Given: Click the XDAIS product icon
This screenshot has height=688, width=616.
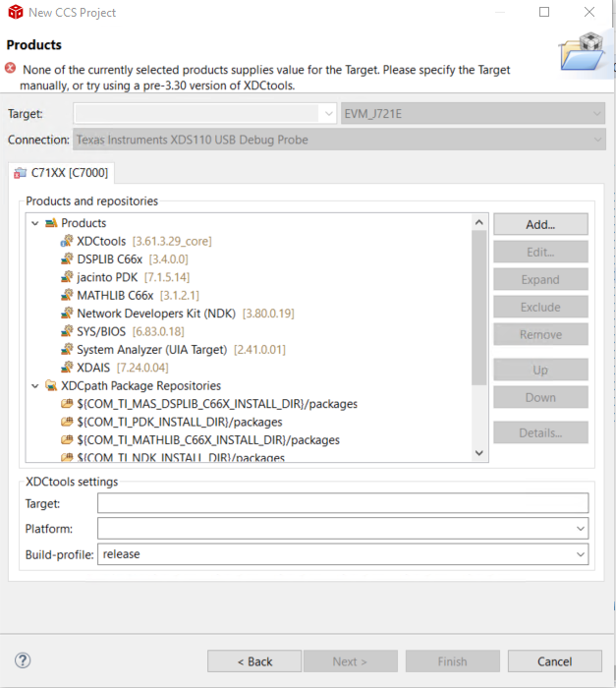Looking at the screenshot, I should tap(67, 367).
